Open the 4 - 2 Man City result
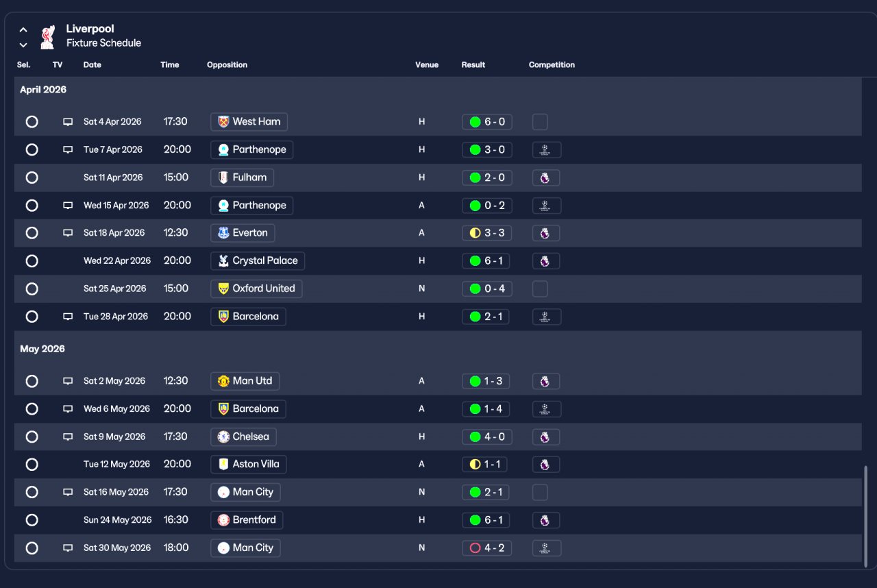Screen dimensions: 877x588 click(486, 548)
